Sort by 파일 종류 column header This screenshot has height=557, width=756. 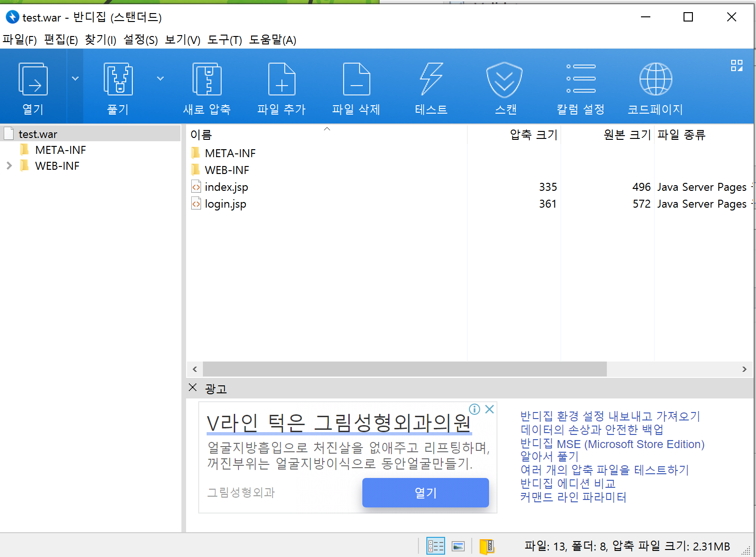tap(704, 135)
